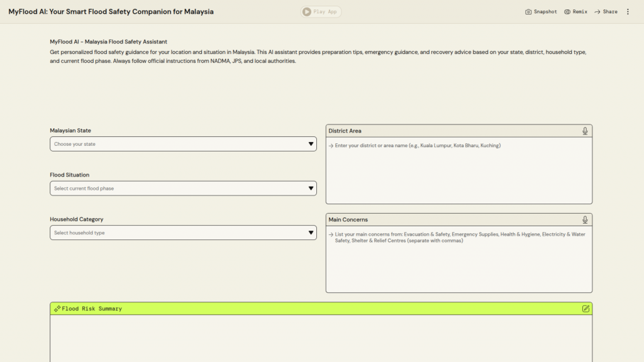Image resolution: width=644 pixels, height=362 pixels.
Task: Click the Main Concerns panel heading
Action: coord(348,219)
